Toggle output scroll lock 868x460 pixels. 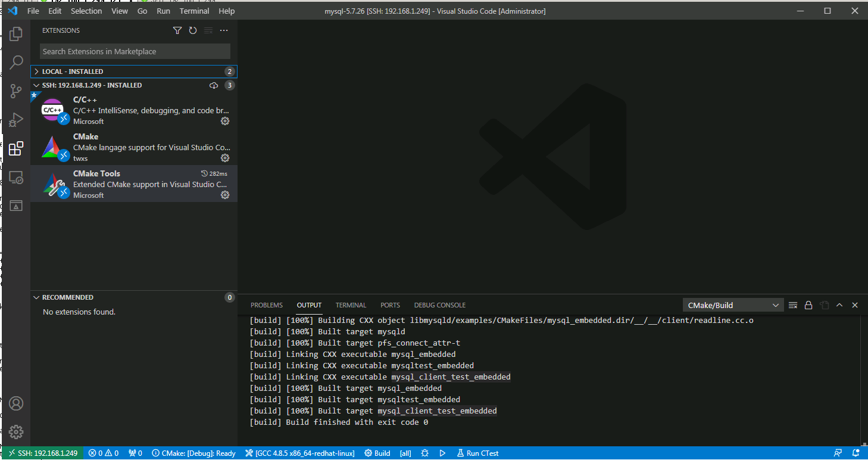pos(808,305)
